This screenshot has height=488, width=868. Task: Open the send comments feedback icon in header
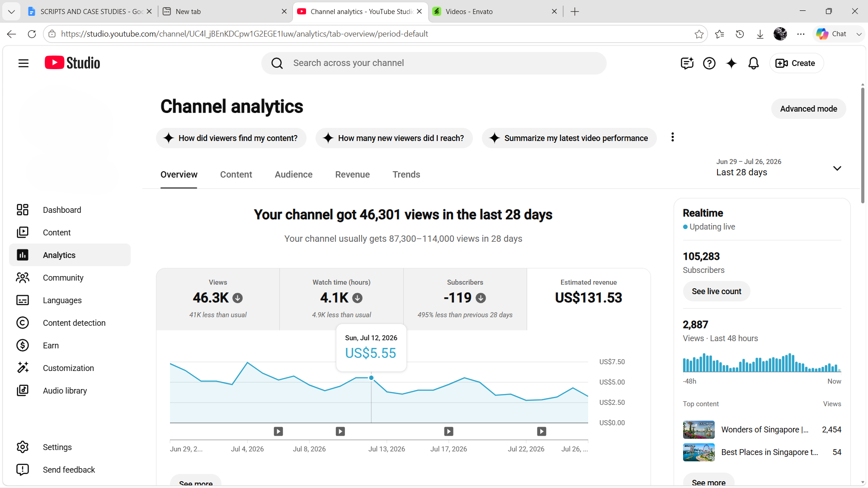tap(687, 63)
